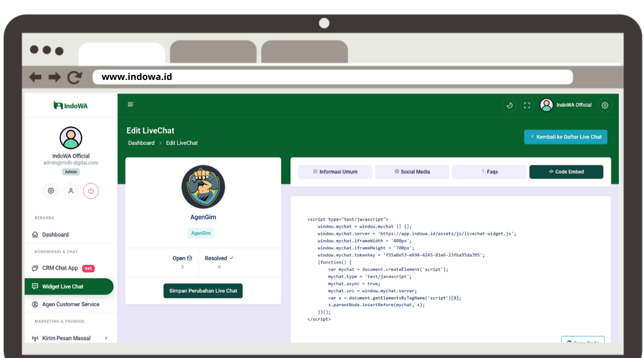Click the Edit LiveChat page heading
The width and height of the screenshot is (644, 358).
coord(150,131)
